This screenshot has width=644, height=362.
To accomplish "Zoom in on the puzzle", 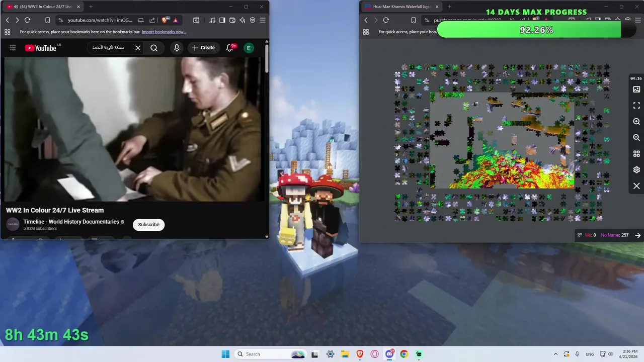I will (636, 122).
